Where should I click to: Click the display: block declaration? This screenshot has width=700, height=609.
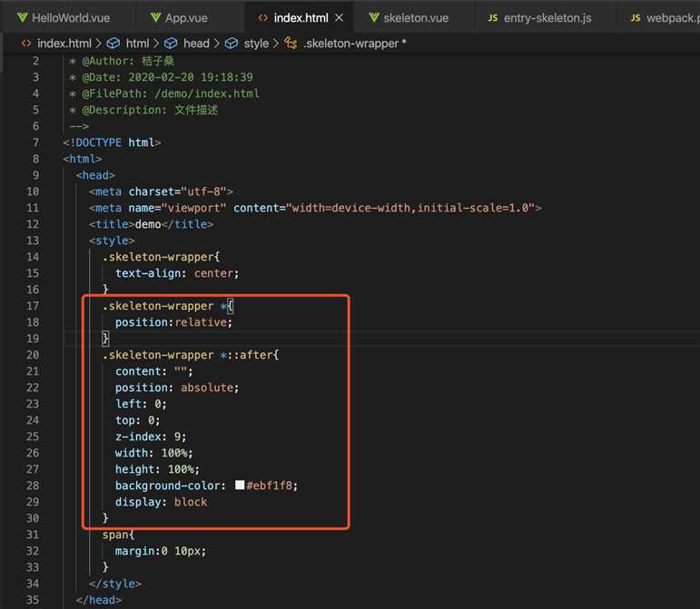[162, 503]
